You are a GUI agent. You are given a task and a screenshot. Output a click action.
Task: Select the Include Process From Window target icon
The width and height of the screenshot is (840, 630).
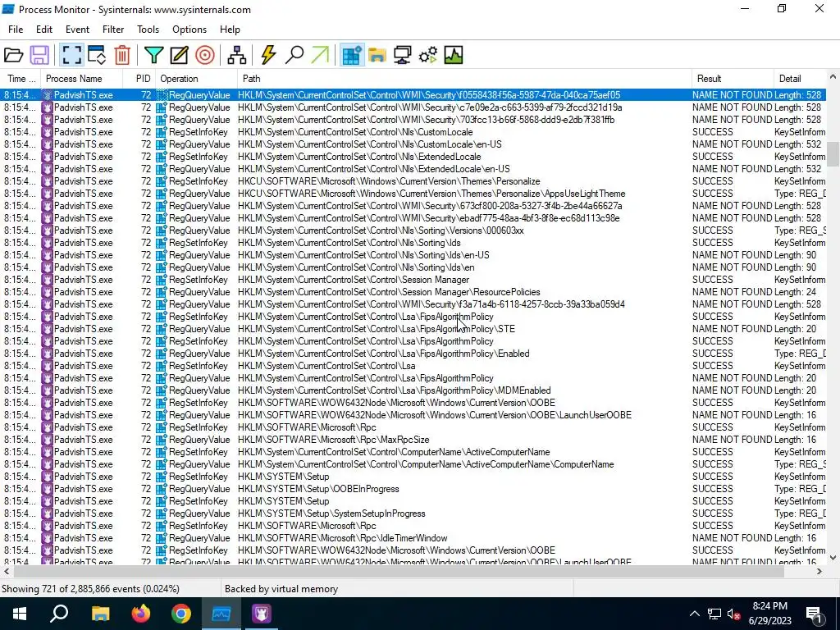pos(204,55)
